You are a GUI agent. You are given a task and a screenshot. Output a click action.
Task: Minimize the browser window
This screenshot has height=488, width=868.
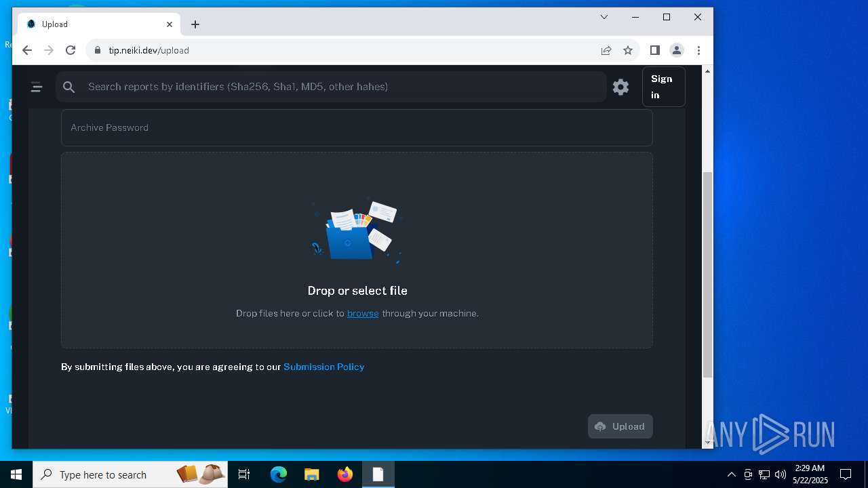pos(635,17)
